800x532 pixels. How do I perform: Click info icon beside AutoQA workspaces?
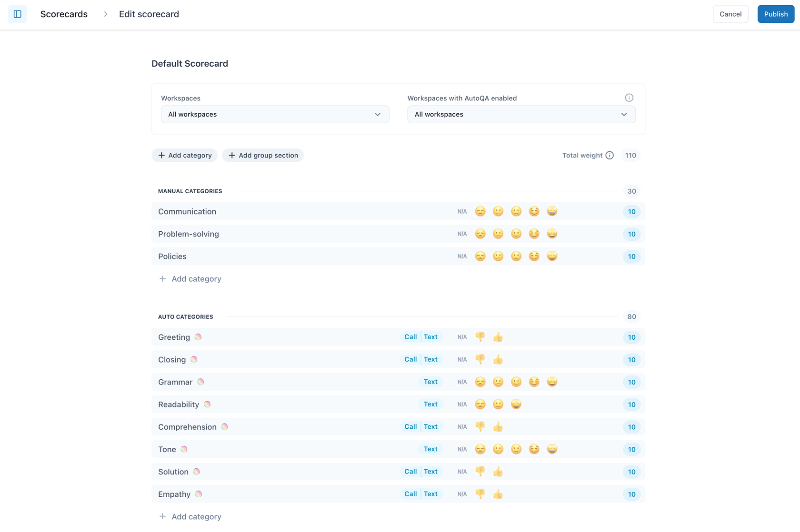629,98
